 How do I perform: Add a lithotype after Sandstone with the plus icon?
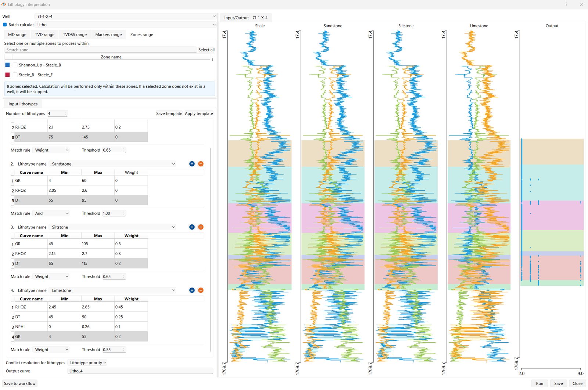point(192,164)
